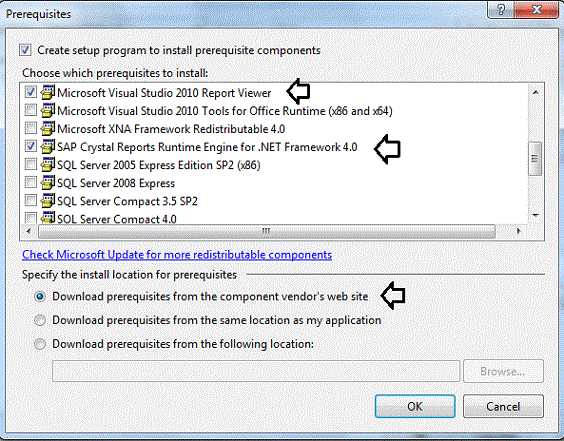The height and width of the screenshot is (441, 564).
Task: Click the list's scroll up arrow
Action: (535, 92)
